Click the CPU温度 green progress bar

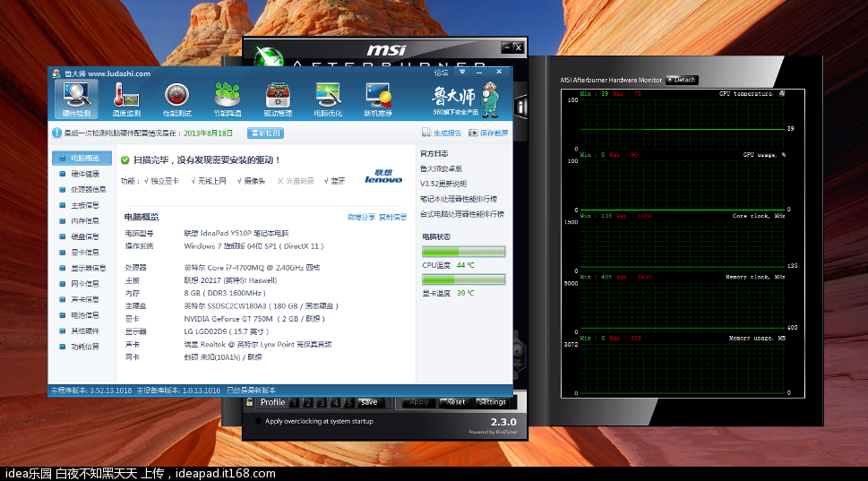point(463,252)
